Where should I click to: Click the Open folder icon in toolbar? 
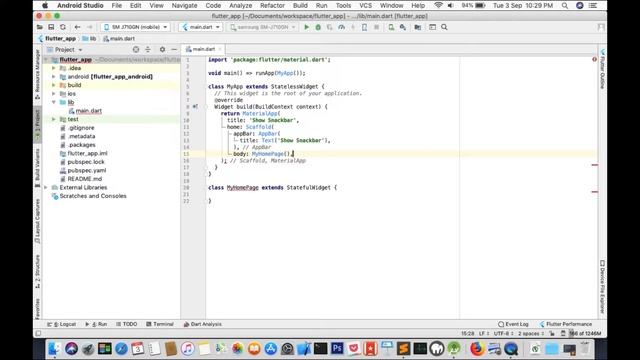(40, 27)
